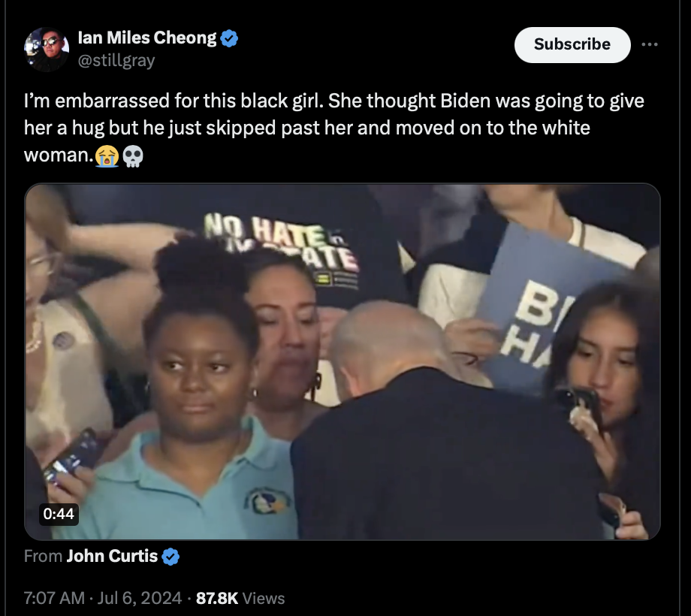Click the "From" label under the video
The width and height of the screenshot is (691, 616).
[x=44, y=556]
